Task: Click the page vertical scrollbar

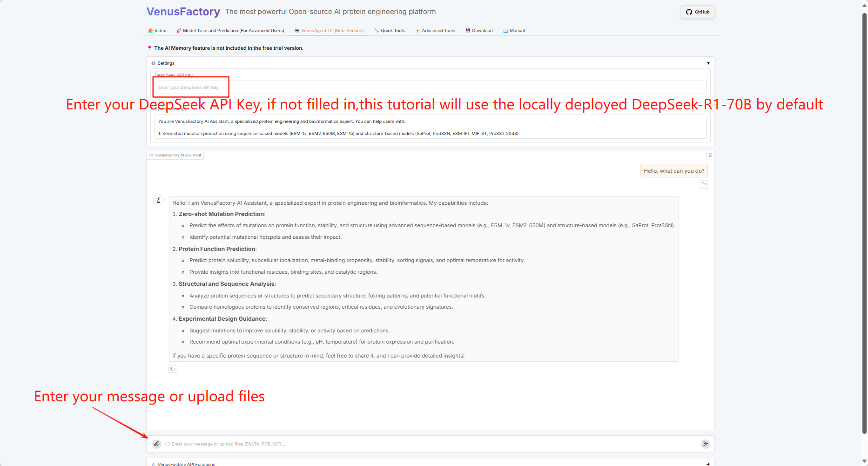Action: click(x=864, y=223)
